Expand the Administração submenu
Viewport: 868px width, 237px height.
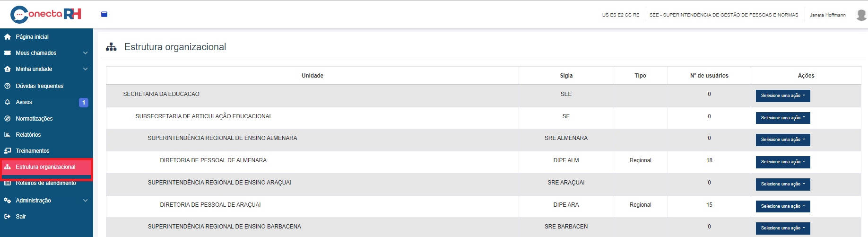coord(85,201)
